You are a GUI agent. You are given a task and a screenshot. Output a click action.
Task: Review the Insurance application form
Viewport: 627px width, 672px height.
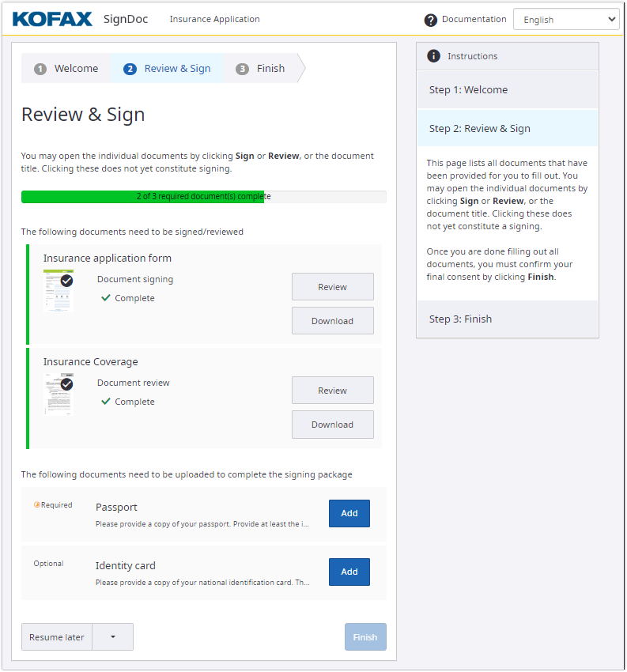[x=332, y=287]
